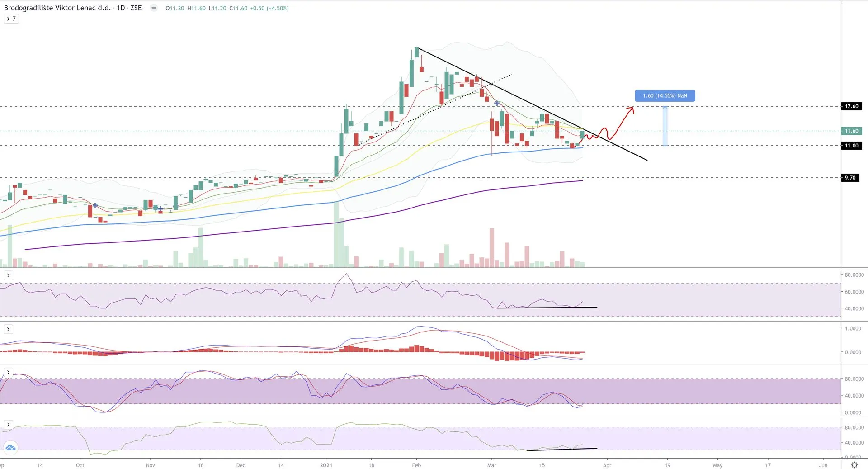Click the 11.60 current price label
The height and width of the screenshot is (469, 868).
click(851, 131)
